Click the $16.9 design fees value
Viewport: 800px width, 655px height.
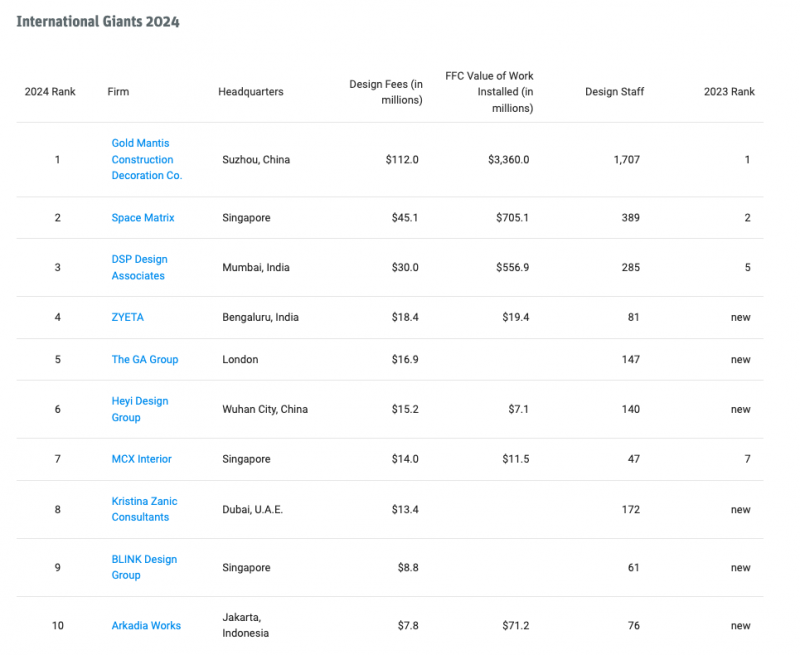[405, 360]
